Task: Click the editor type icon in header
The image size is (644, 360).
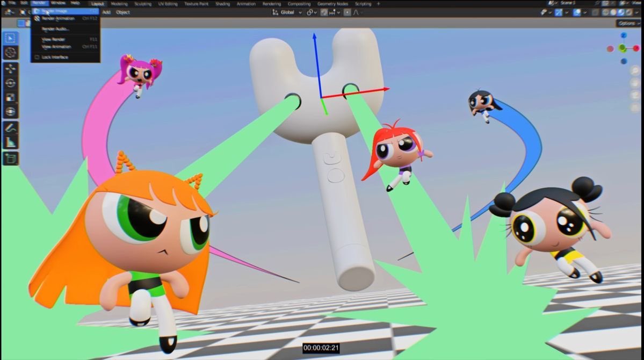Action: pos(8,12)
